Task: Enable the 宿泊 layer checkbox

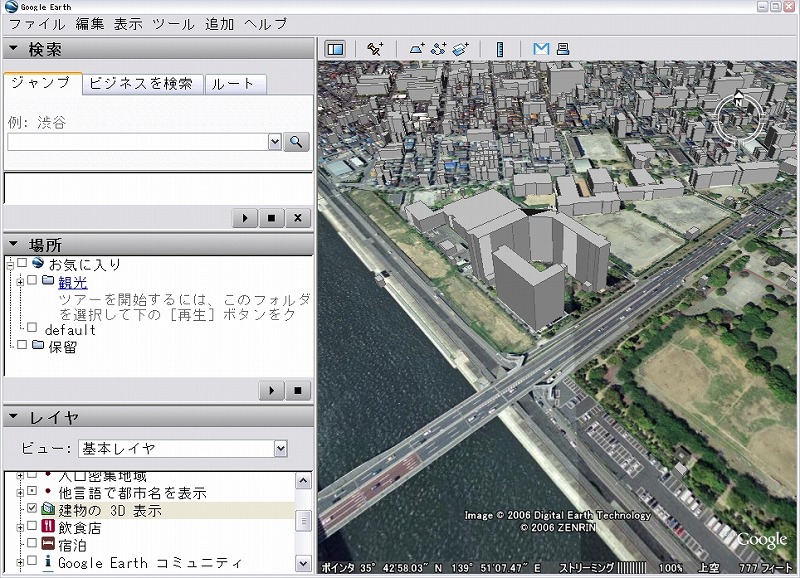Action: point(32,543)
